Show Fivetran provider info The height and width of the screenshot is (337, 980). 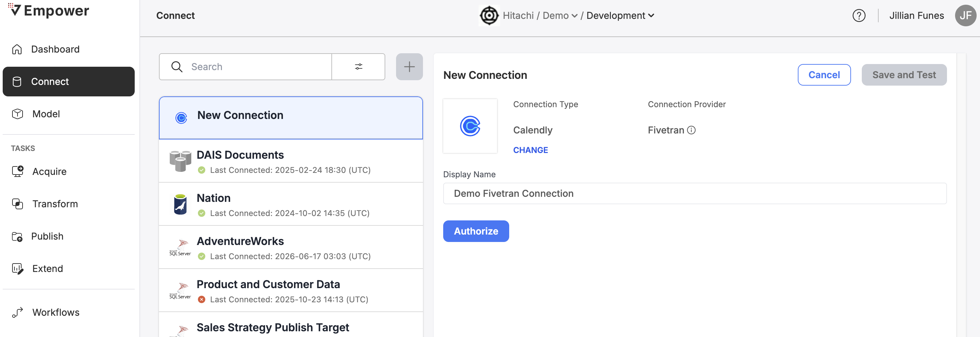[x=691, y=130]
